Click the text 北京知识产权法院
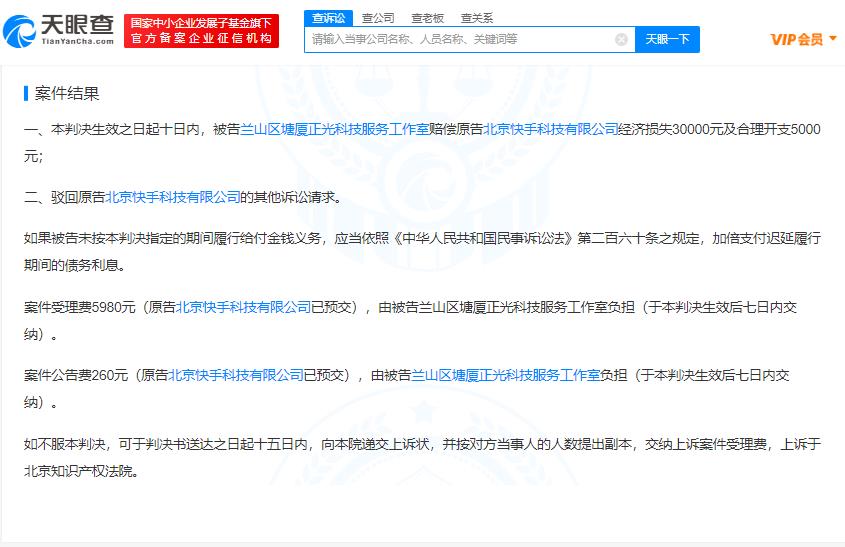The image size is (845, 547). tap(78, 471)
